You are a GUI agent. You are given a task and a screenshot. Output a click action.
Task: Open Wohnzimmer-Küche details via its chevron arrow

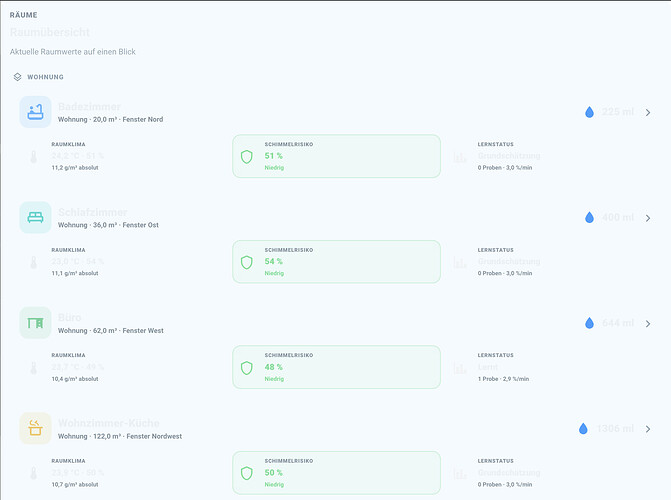coord(648,429)
